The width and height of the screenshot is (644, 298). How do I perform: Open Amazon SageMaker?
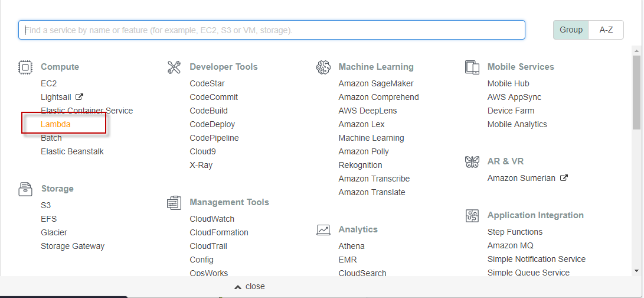(x=376, y=83)
